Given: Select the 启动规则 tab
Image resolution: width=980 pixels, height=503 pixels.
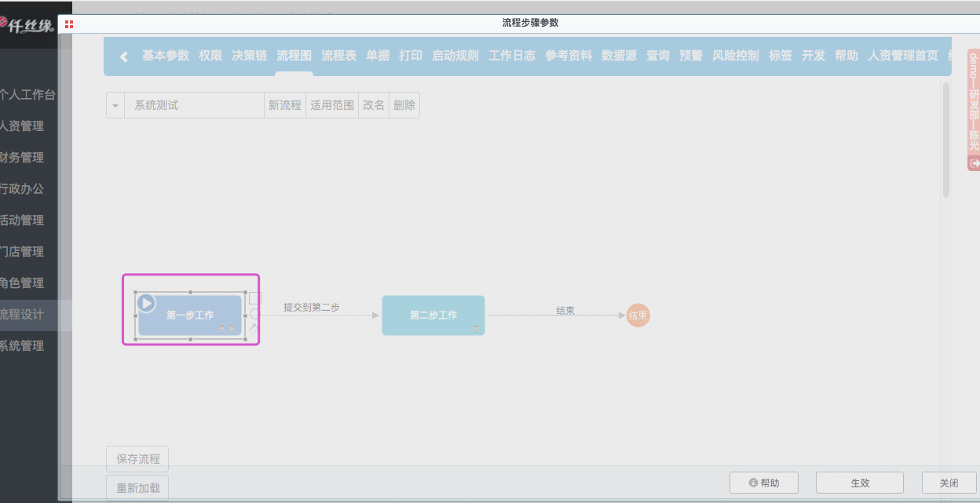Looking at the screenshot, I should coord(455,56).
